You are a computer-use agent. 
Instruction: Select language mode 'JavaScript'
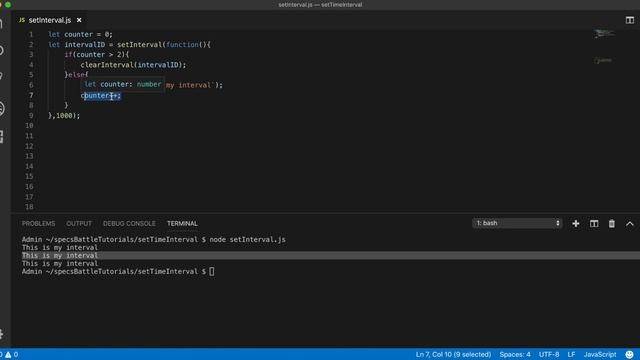(600, 354)
